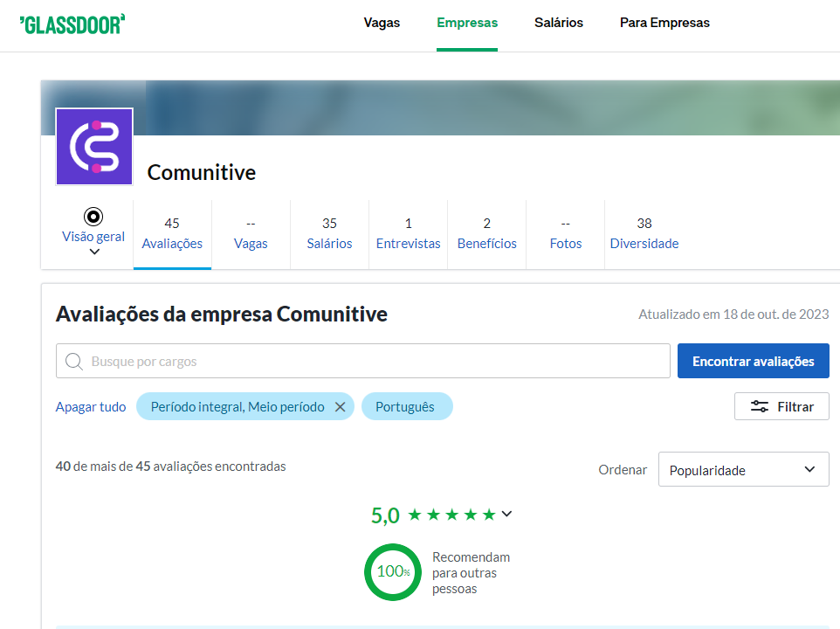Click the Filtrar button
This screenshot has width=840, height=629.
pos(781,406)
